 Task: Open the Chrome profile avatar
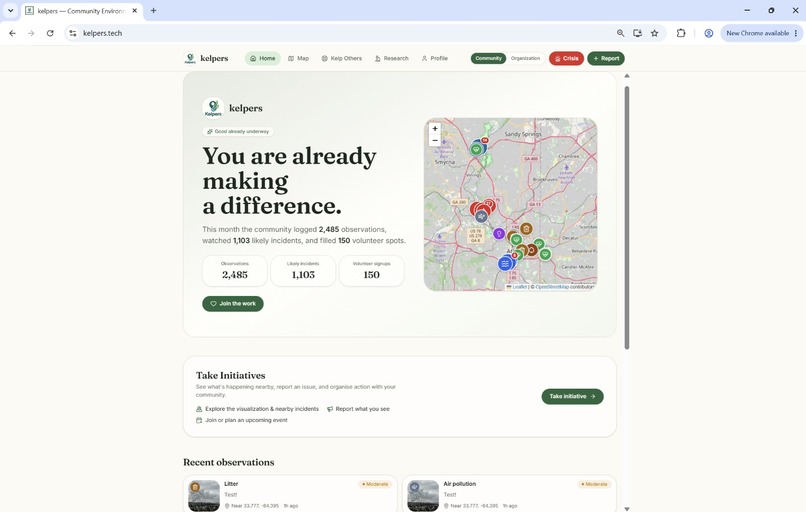click(708, 33)
